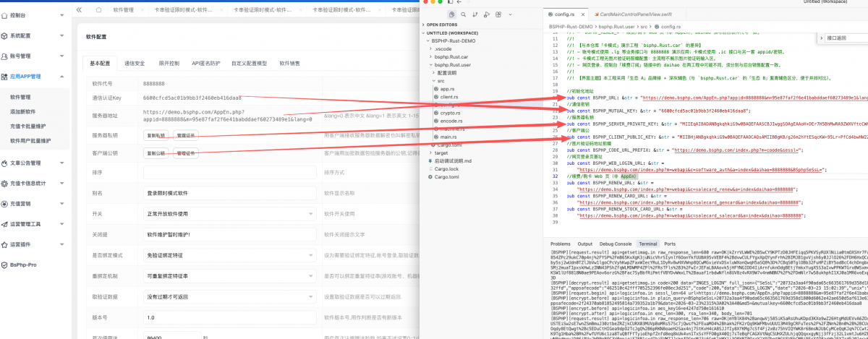Open the 开关 dropdown 正常开放软件使用
The height and width of the screenshot is (339, 868).
(229, 214)
